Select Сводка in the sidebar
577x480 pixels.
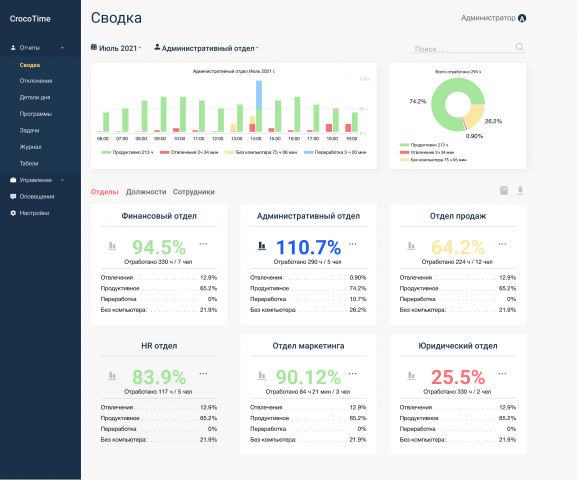[x=30, y=65]
